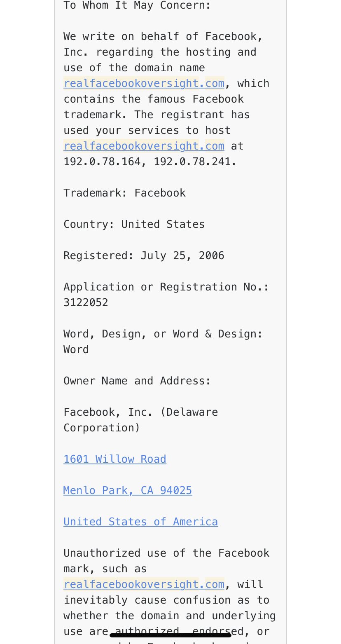Tap the "Trademark: Facebook" line
341x644 pixels.
[124, 193]
